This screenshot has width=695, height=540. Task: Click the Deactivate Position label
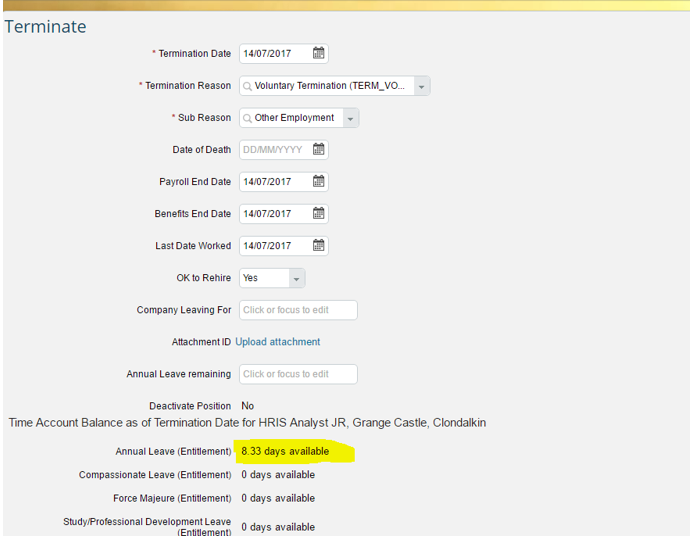click(x=190, y=406)
